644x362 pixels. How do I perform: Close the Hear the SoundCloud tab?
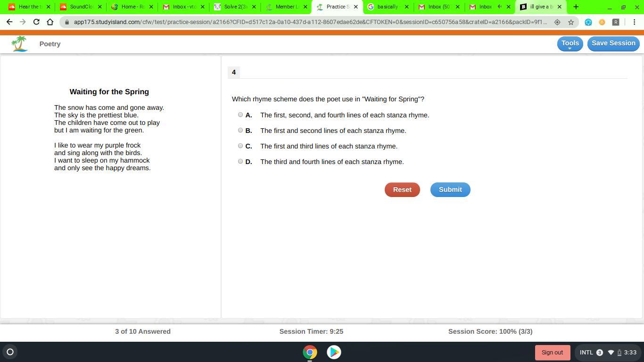click(x=48, y=7)
